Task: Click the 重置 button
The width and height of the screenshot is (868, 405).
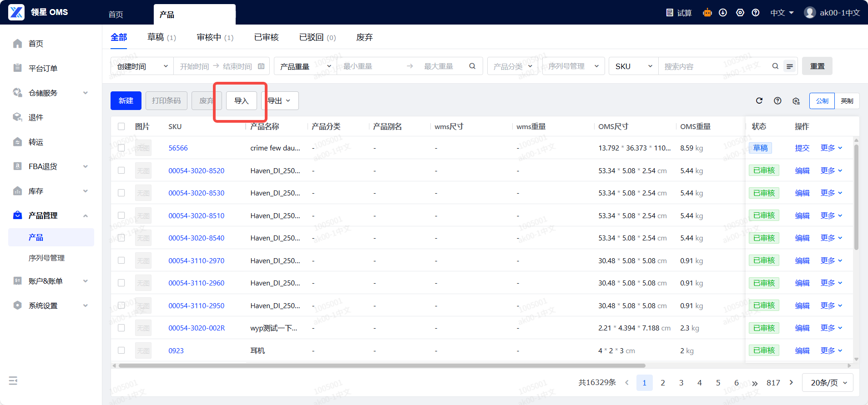Action: 818,66
